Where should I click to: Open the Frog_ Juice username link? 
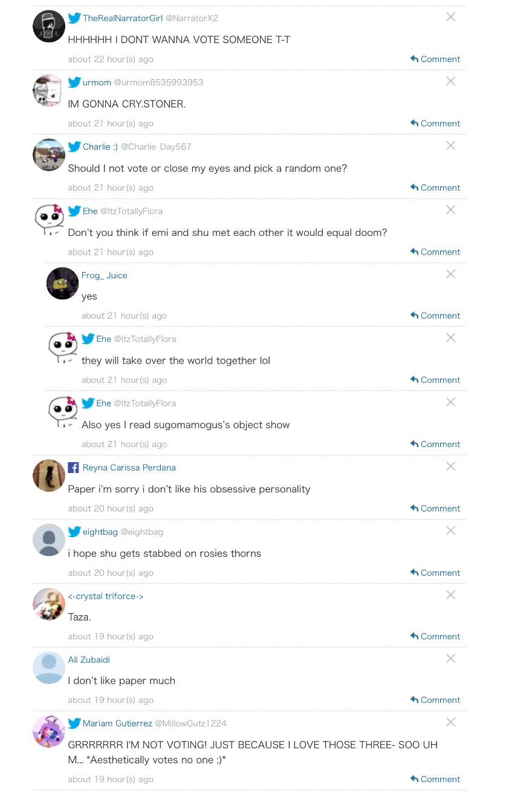(x=104, y=275)
